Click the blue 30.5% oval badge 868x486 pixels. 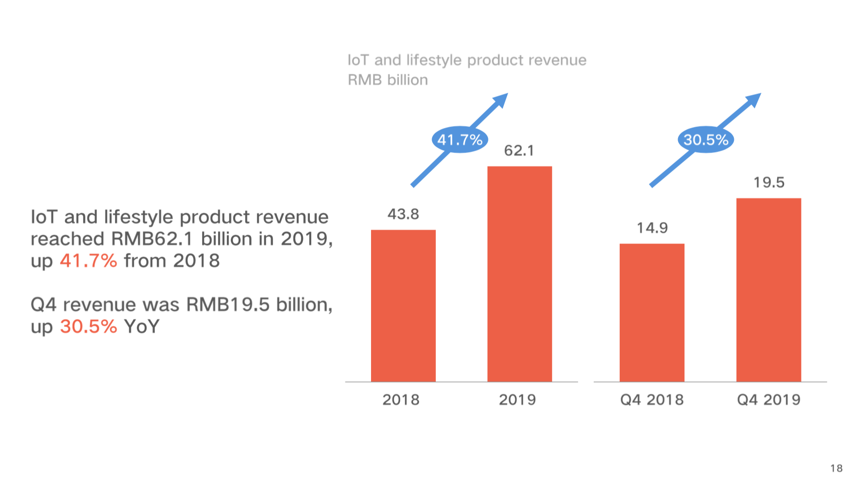click(706, 139)
